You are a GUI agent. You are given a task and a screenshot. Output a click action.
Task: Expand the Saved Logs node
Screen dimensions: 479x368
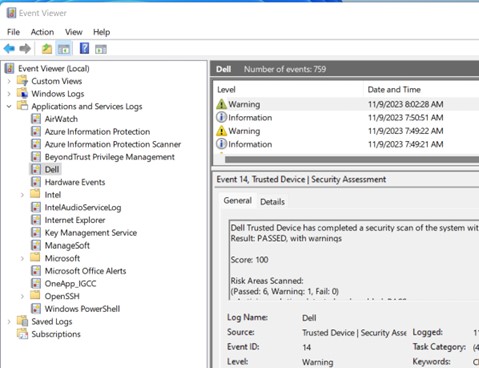click(9, 322)
